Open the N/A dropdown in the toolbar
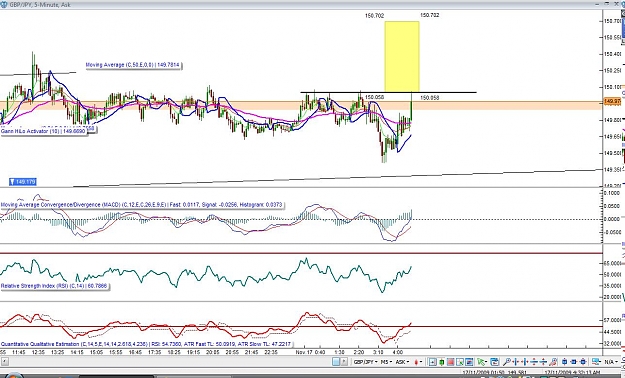625x378 pixels. (x=611, y=362)
